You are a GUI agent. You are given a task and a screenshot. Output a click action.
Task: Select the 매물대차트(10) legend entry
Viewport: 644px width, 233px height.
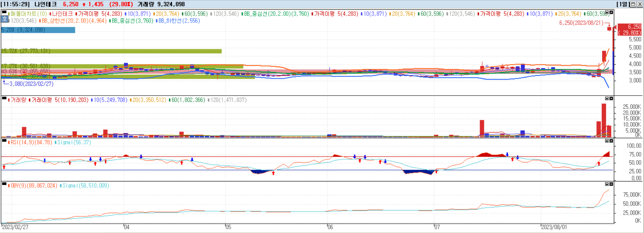tap(28, 14)
